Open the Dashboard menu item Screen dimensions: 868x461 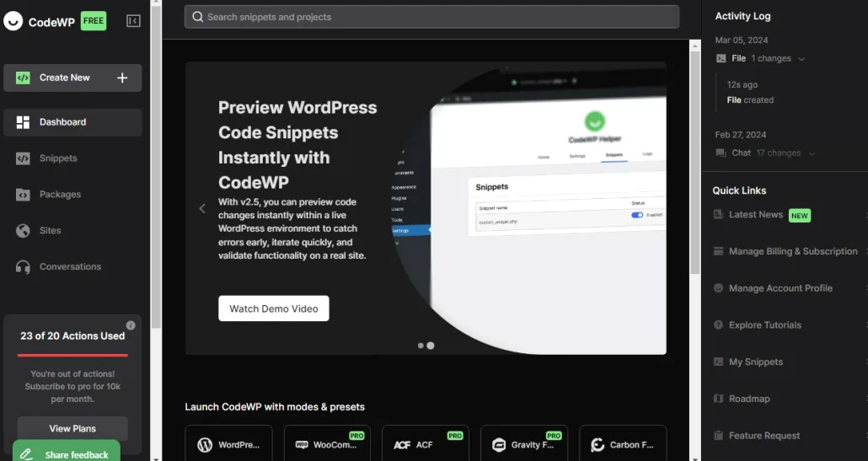tap(72, 122)
